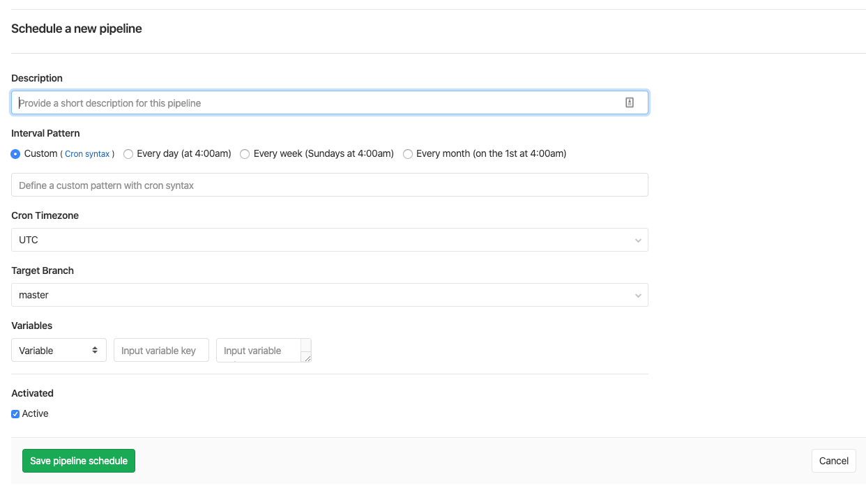Click the "Input variable key" field
This screenshot has width=866, height=504.
(x=161, y=350)
